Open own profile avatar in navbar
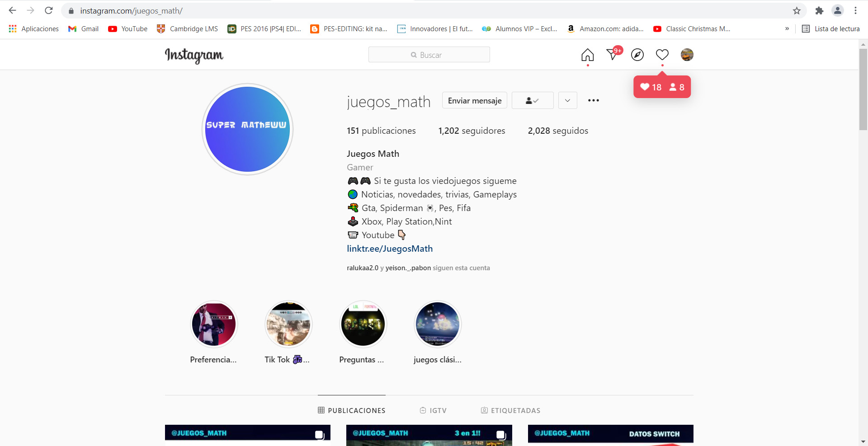 tap(687, 55)
